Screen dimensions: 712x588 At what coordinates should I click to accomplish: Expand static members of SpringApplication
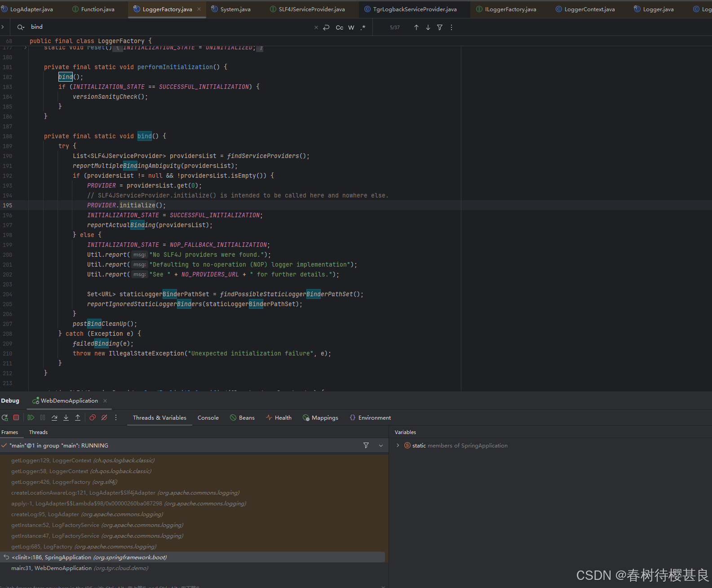click(398, 445)
